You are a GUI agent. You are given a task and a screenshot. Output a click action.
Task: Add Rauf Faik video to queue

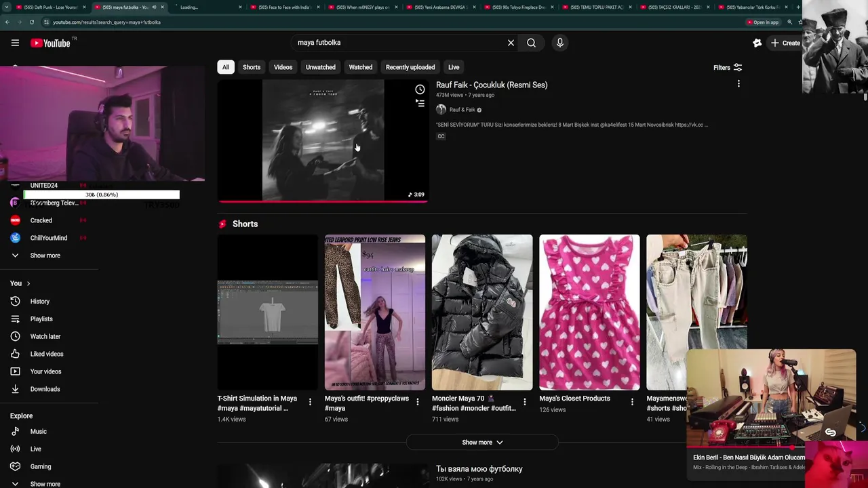click(x=420, y=104)
